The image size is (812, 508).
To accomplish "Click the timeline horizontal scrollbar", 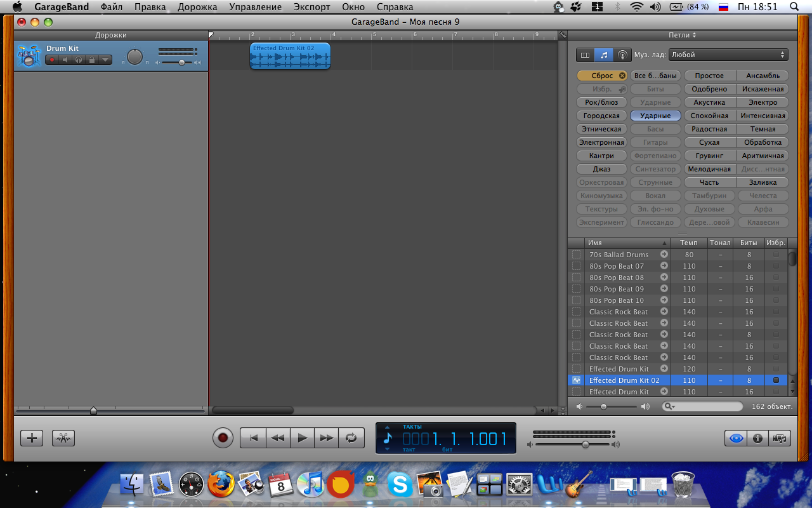I will pos(252,411).
